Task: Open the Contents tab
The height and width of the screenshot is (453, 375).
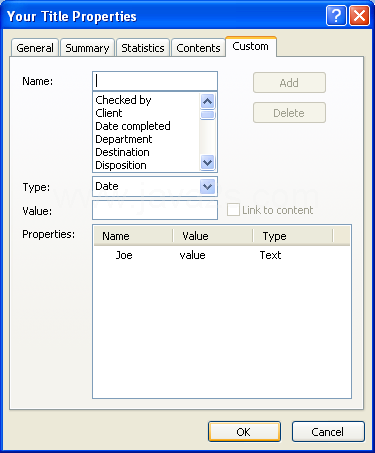Action: click(198, 48)
